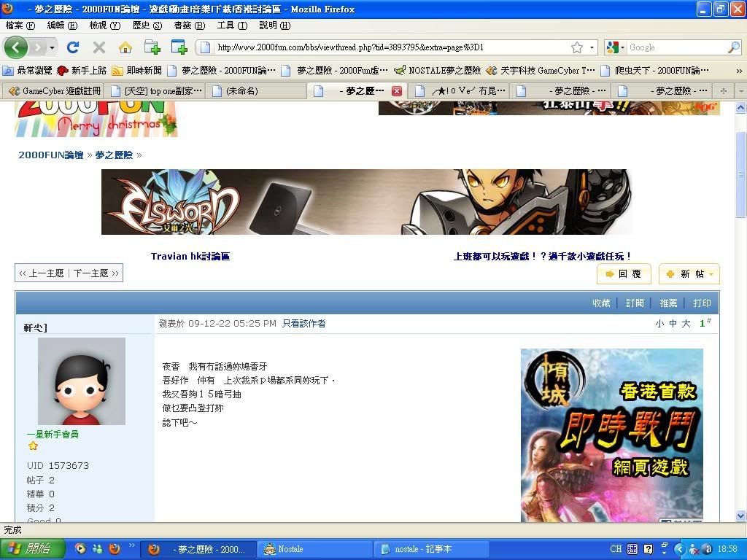Screen dimensions: 747x560
Task: Click the search magnifier icon
Action: click(734, 47)
